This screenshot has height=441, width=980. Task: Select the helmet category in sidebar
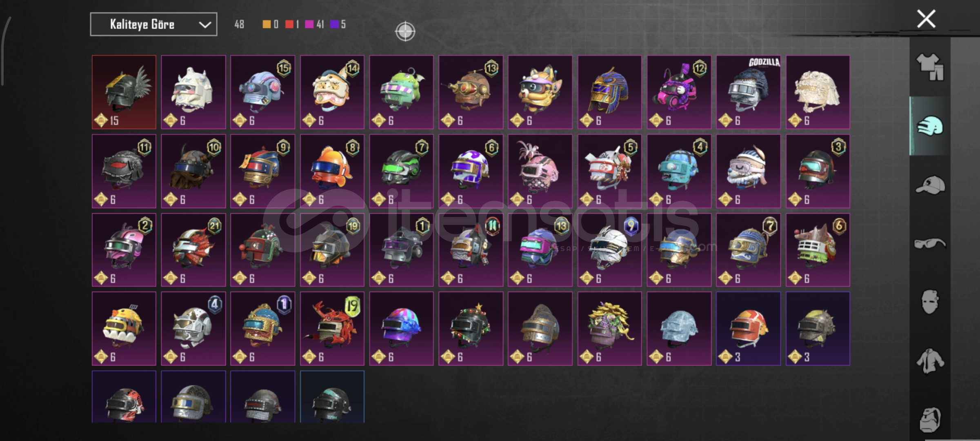(930, 126)
